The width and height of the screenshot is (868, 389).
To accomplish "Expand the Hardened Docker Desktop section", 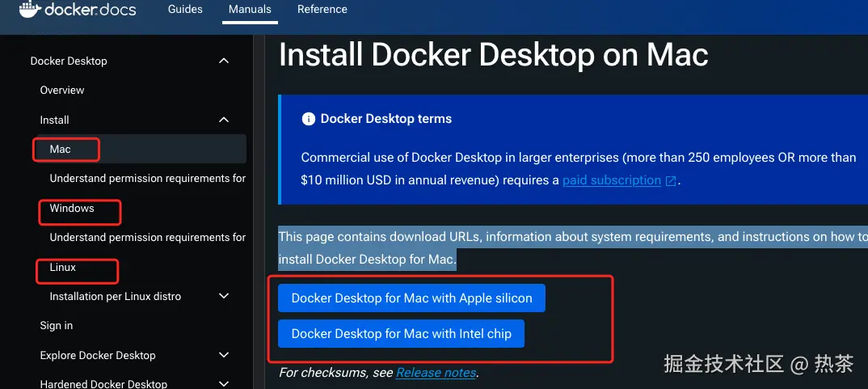I will pos(224,383).
